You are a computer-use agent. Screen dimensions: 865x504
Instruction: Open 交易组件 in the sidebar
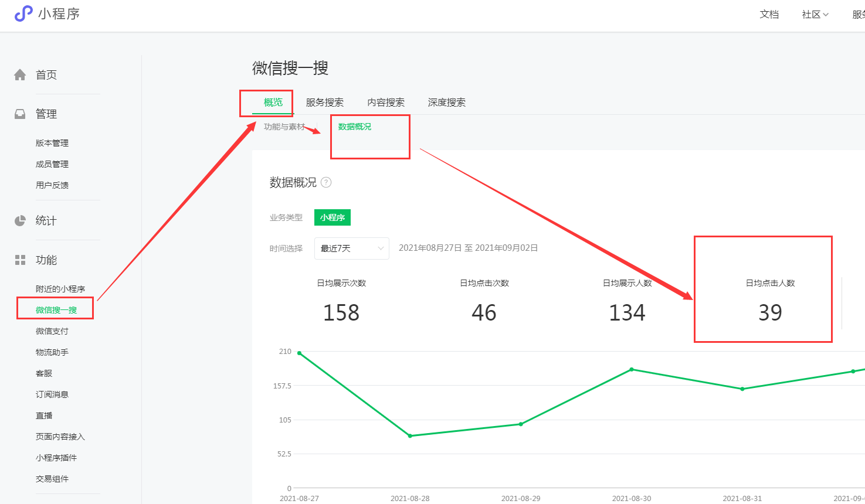[x=52, y=479]
